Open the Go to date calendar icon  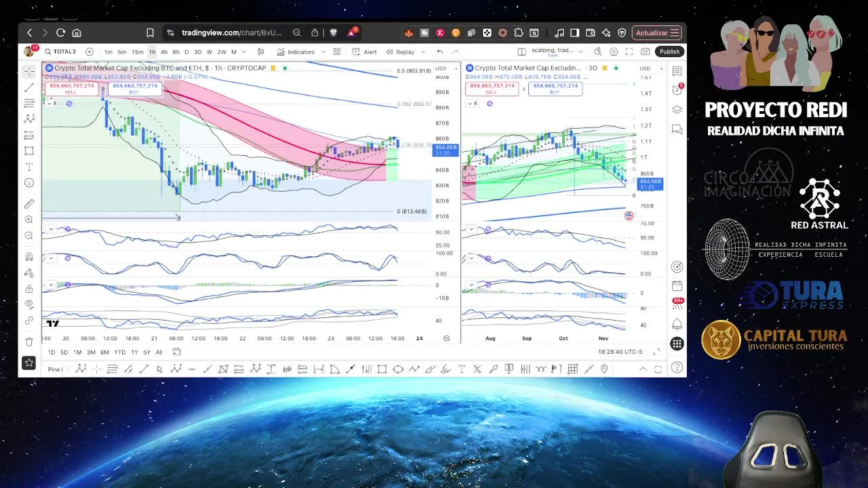[x=176, y=352]
